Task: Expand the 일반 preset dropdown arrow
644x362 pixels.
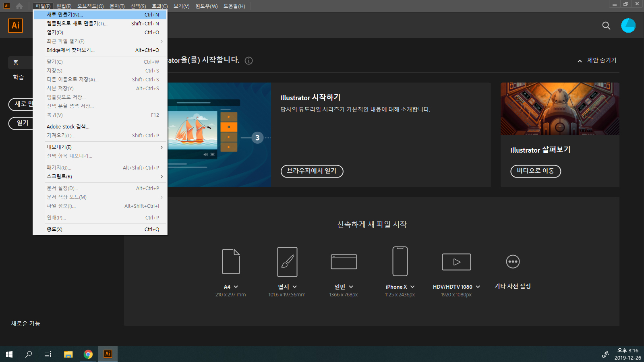Action: point(351,287)
